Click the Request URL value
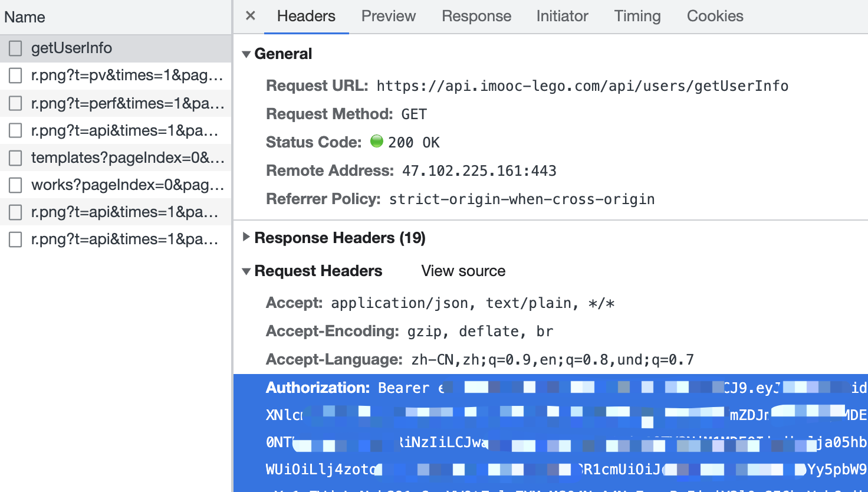Screen dimensions: 868x492 pos(582,86)
